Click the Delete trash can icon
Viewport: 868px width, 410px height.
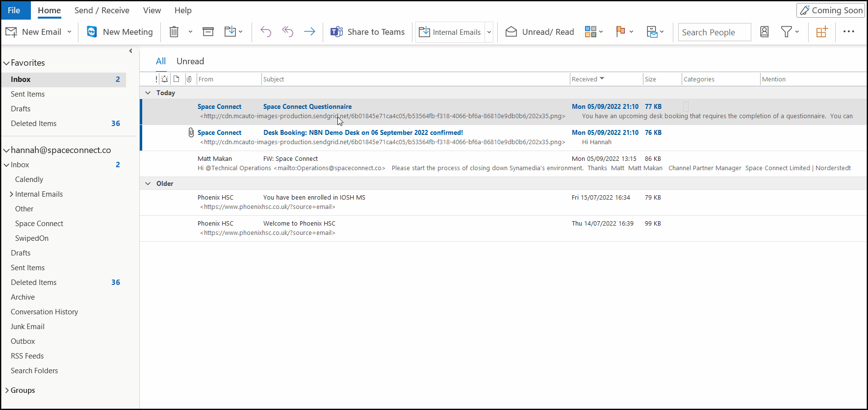pos(174,32)
